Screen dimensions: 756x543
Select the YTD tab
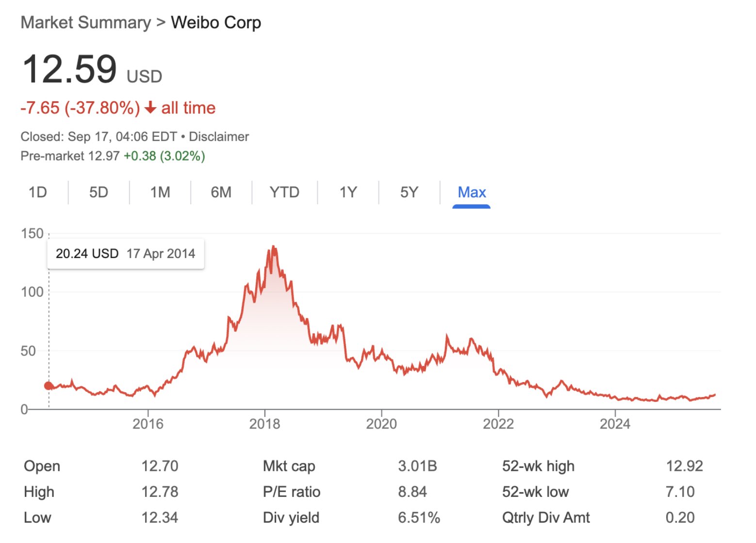tap(284, 192)
